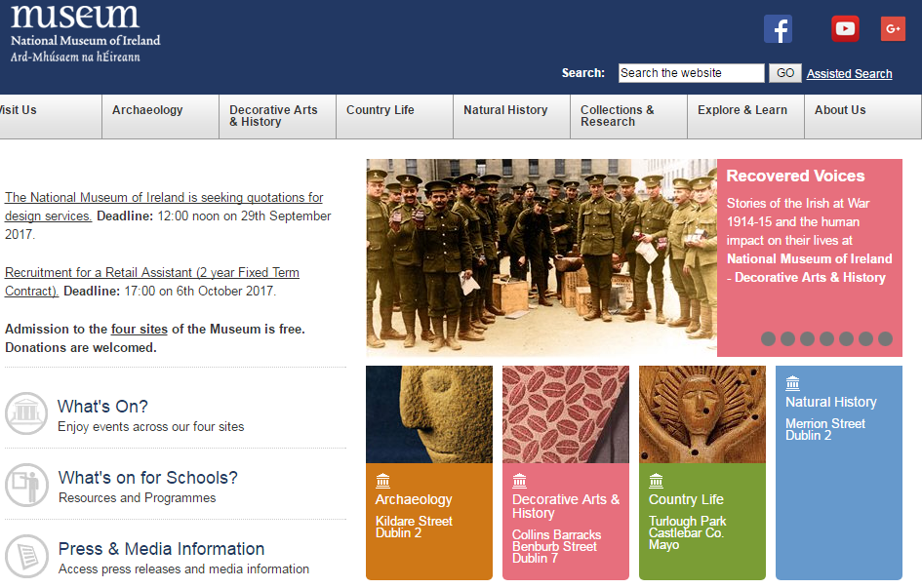This screenshot has width=922, height=588.
Task: Click the National Museum of Ireland logo
Action: 85,32
